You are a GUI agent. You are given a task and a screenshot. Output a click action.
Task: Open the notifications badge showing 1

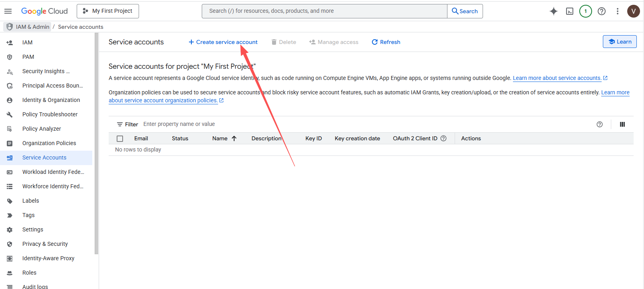[x=585, y=11]
